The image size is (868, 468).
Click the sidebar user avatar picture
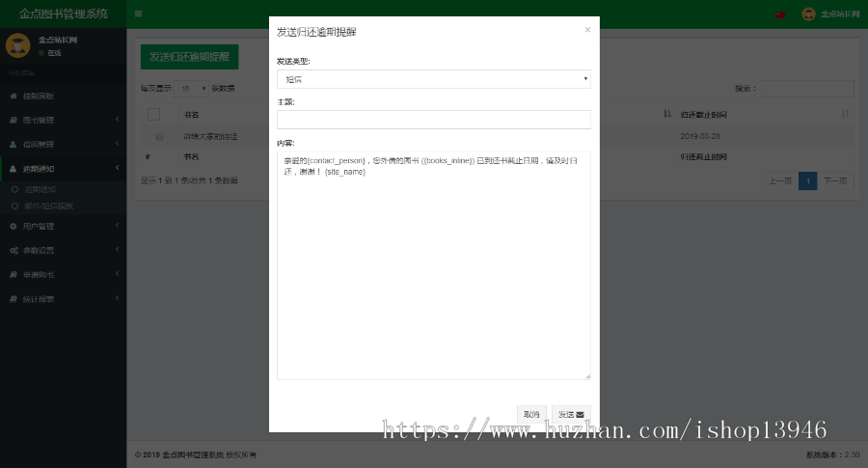[17, 45]
